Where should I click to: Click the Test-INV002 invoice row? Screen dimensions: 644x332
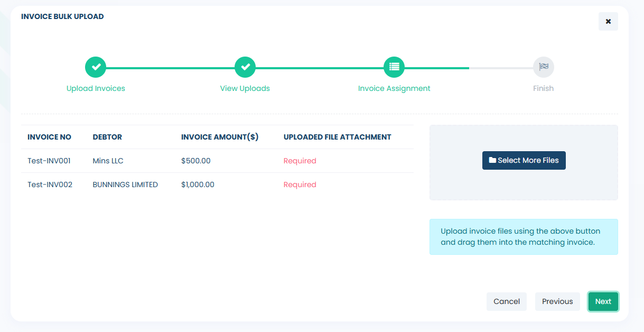[x=50, y=185]
